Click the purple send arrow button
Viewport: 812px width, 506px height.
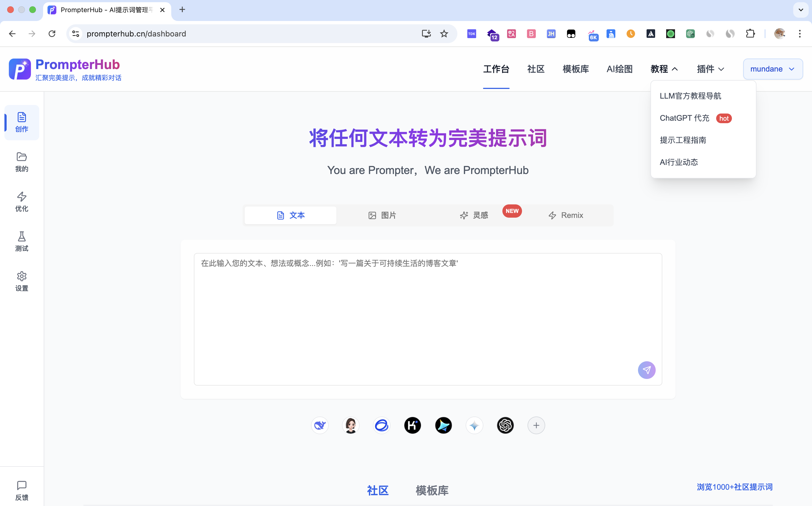(646, 370)
